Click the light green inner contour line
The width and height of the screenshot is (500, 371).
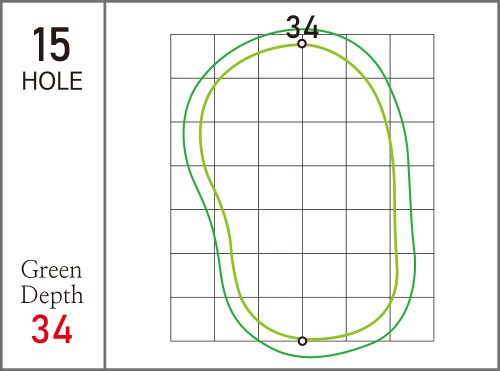(x=200, y=133)
